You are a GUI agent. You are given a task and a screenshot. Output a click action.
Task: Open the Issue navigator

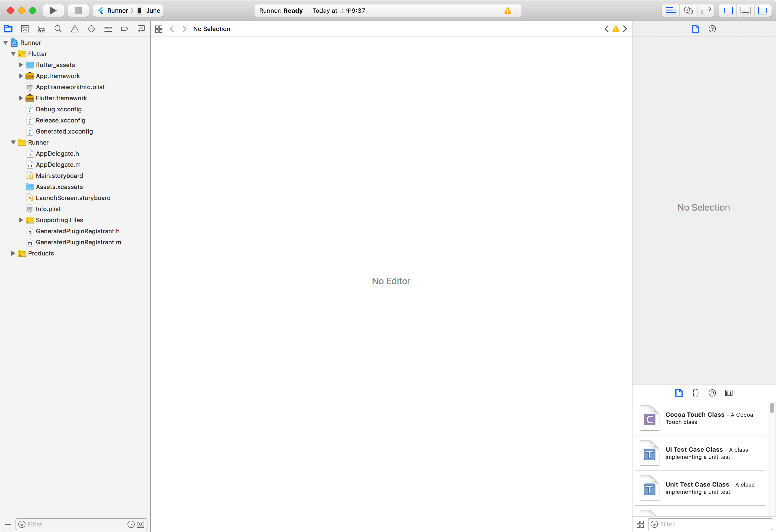[75, 29]
